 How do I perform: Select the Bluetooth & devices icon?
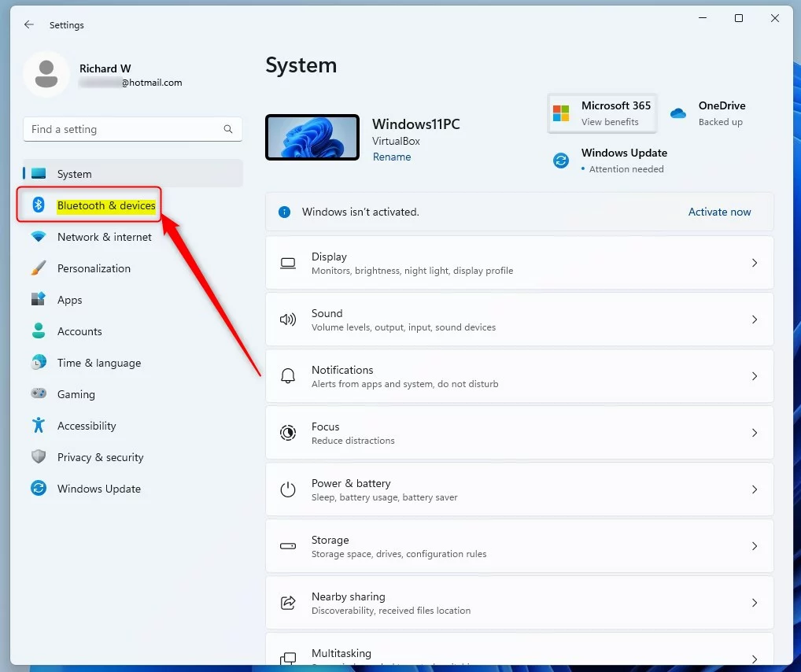click(39, 205)
